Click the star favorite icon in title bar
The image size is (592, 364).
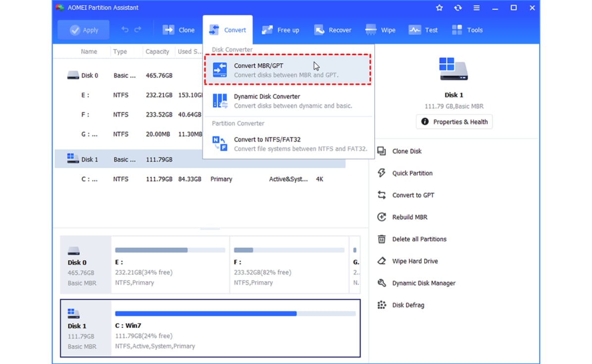tap(439, 7)
